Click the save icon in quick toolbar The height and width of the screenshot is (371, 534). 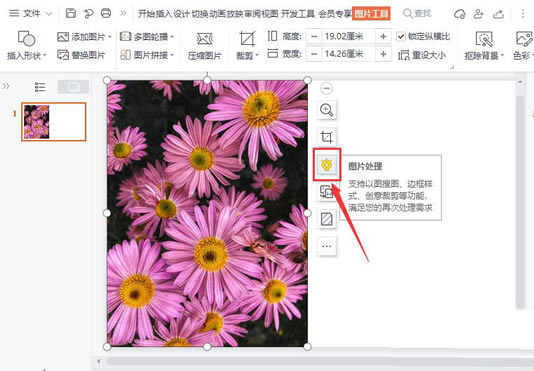click(x=70, y=13)
